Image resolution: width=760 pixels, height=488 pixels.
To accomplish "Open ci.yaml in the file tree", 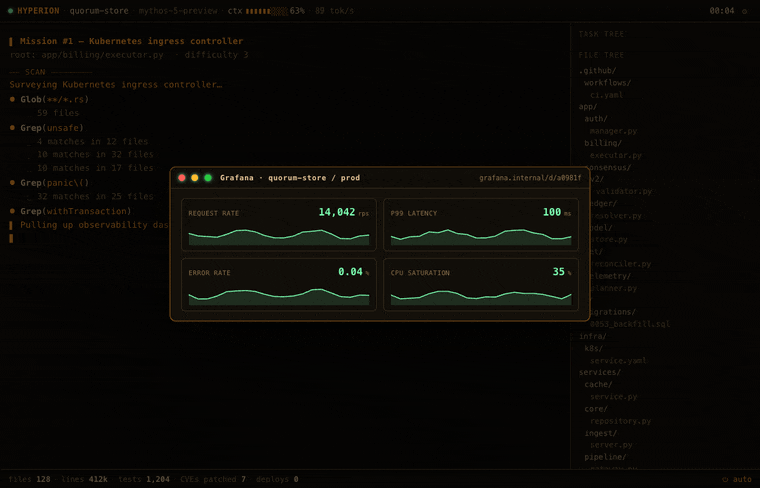I will pyautogui.click(x=607, y=95).
